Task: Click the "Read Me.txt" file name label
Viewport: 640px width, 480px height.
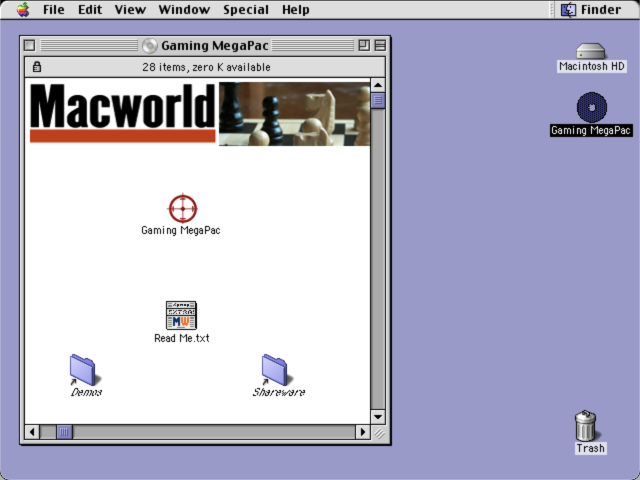Action: click(182, 338)
